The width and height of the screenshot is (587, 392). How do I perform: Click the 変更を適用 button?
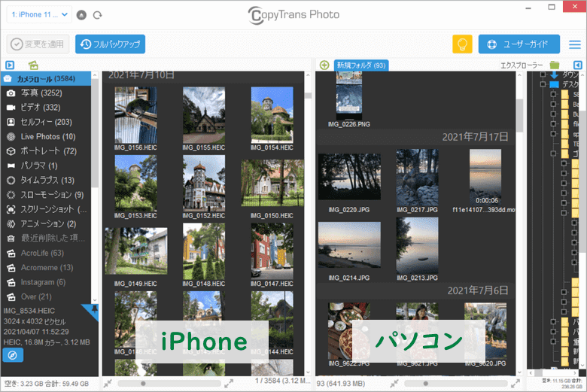(38, 44)
